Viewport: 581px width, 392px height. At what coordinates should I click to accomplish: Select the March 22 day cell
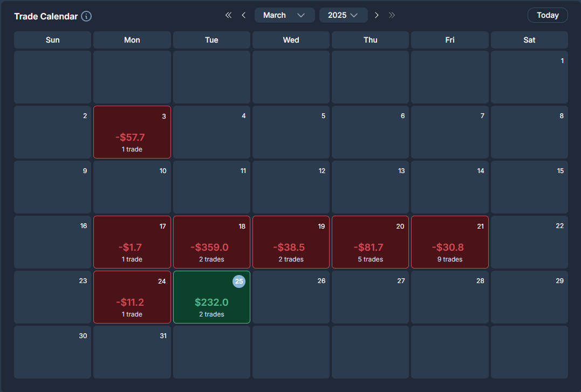point(529,242)
